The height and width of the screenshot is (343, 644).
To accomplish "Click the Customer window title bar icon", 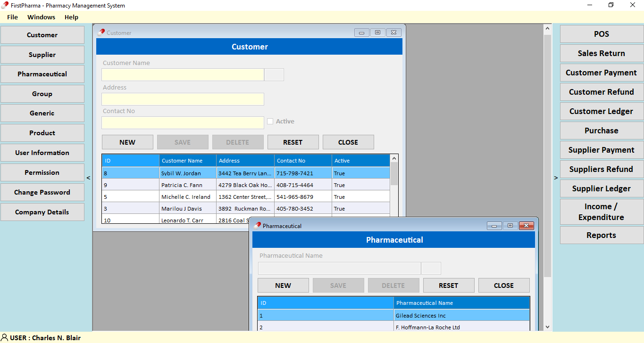I will point(100,33).
